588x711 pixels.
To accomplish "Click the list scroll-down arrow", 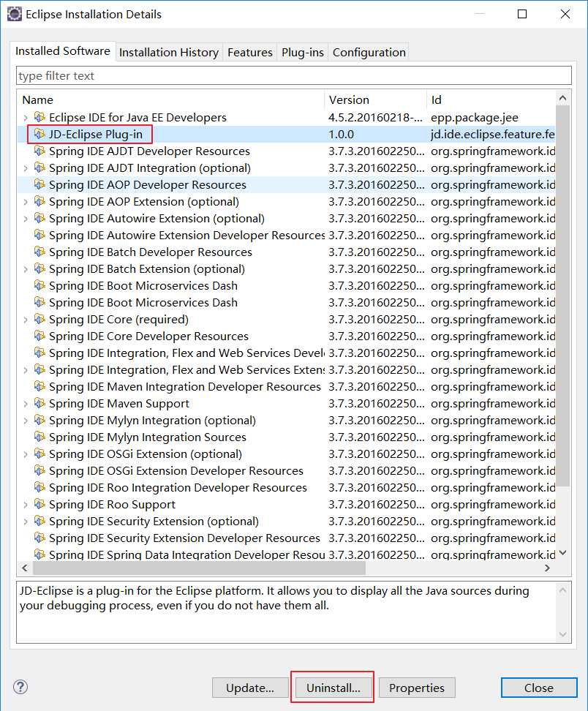I will coord(562,553).
